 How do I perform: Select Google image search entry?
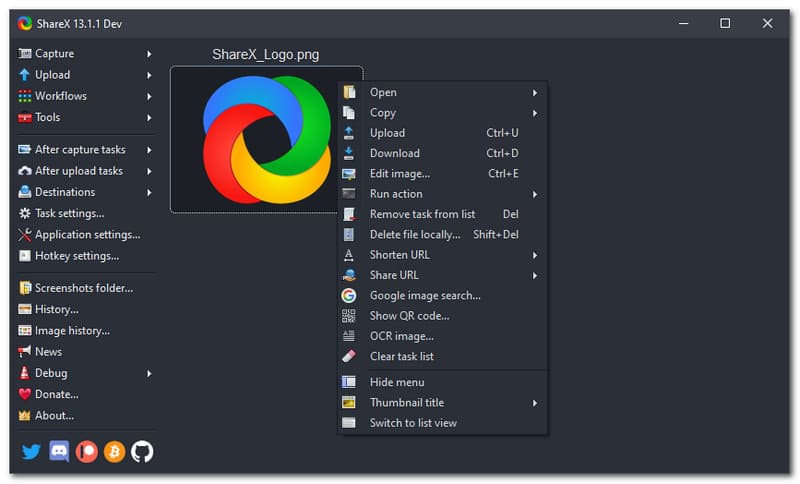(x=442, y=295)
